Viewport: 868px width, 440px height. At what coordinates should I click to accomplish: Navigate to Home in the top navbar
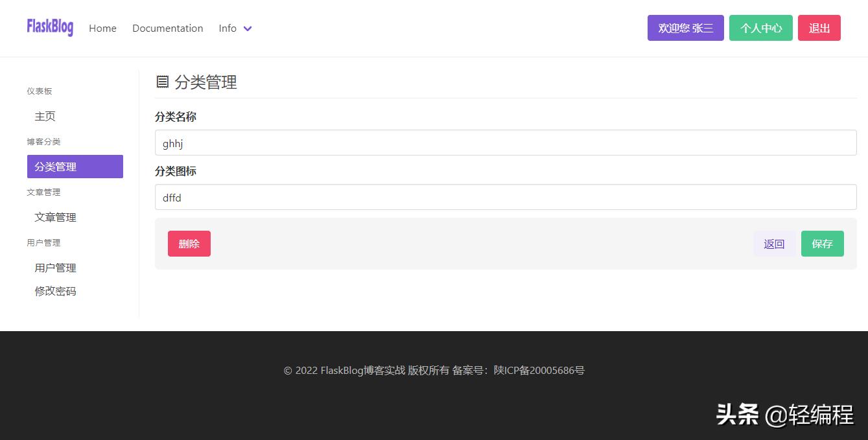[102, 29]
